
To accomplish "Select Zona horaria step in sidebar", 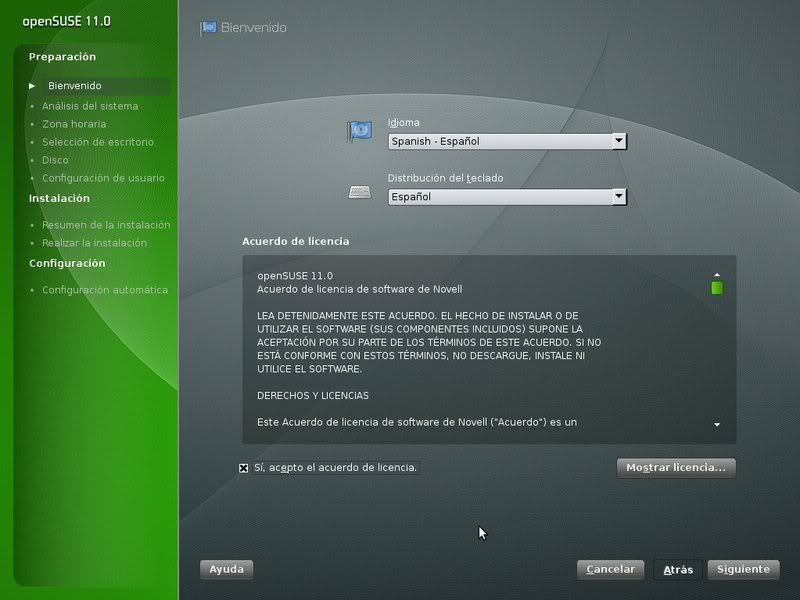I will tap(74, 124).
